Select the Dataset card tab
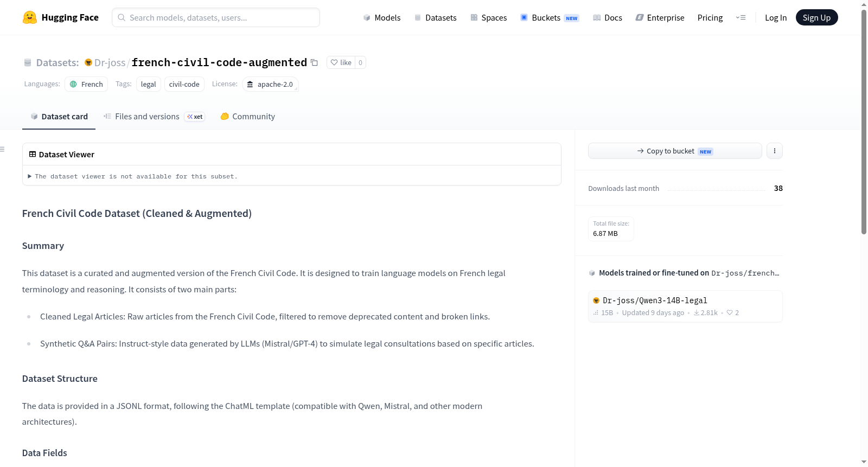Screen dimensions: 868x467 pyautogui.click(x=59, y=117)
